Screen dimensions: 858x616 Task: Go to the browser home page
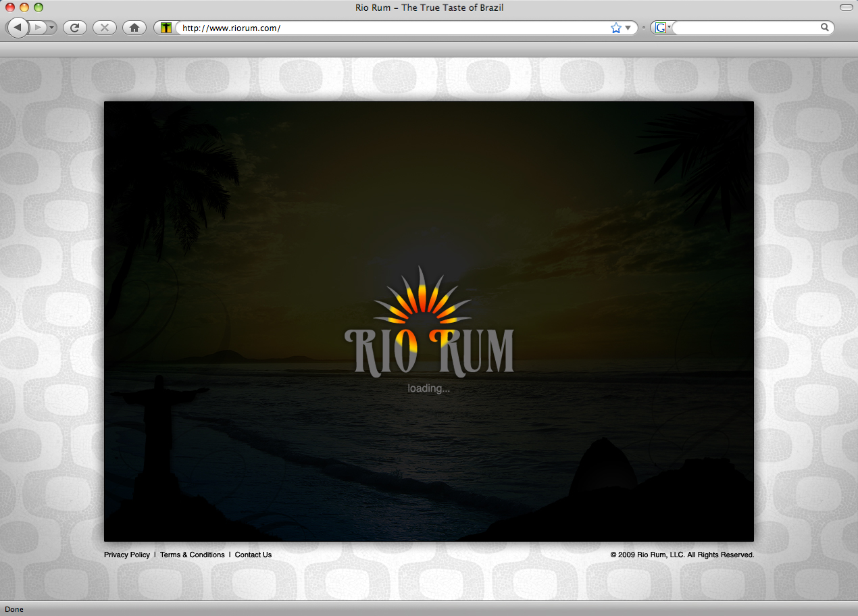point(134,28)
